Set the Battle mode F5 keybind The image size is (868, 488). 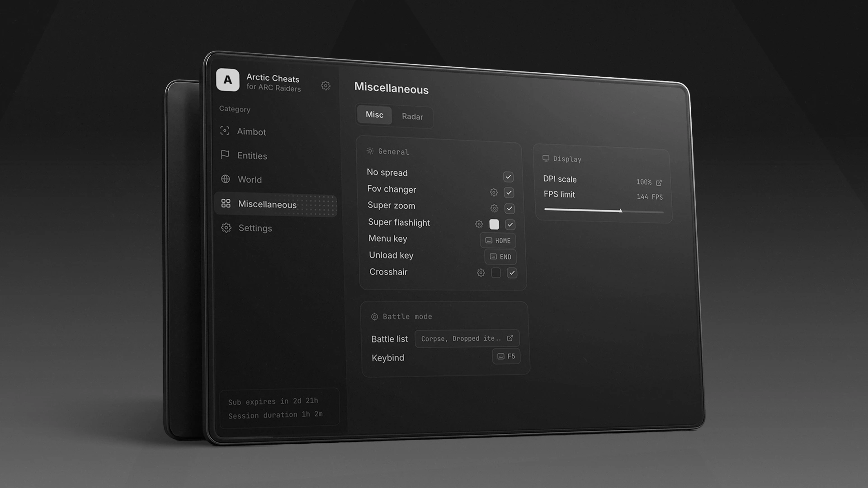[506, 356]
